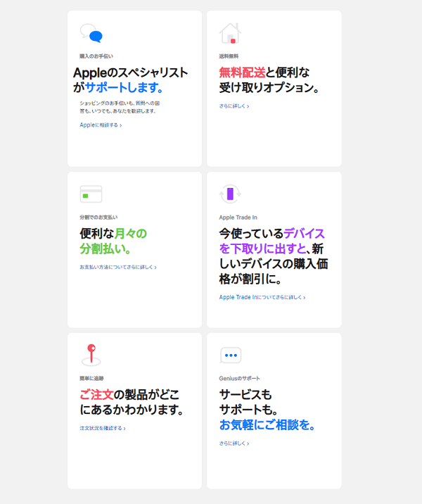Click the '購入のお手伝い' label
The height and width of the screenshot is (504, 422).
click(x=96, y=56)
